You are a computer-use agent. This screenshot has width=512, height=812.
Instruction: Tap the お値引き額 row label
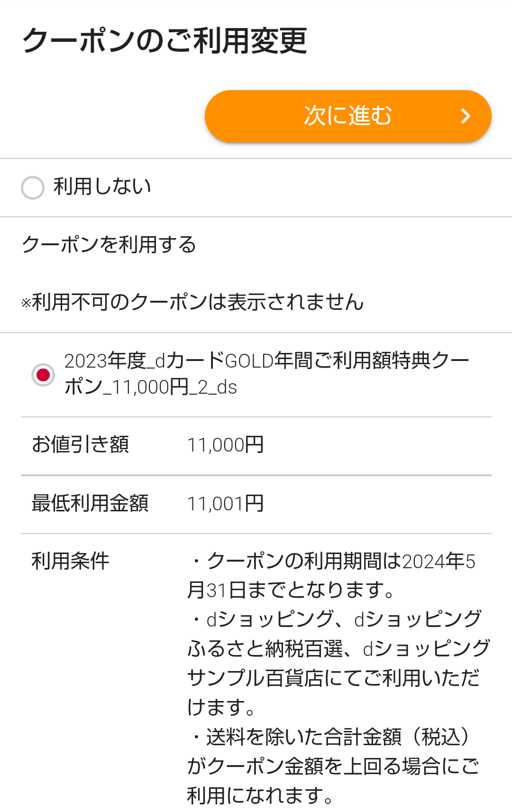click(80, 445)
